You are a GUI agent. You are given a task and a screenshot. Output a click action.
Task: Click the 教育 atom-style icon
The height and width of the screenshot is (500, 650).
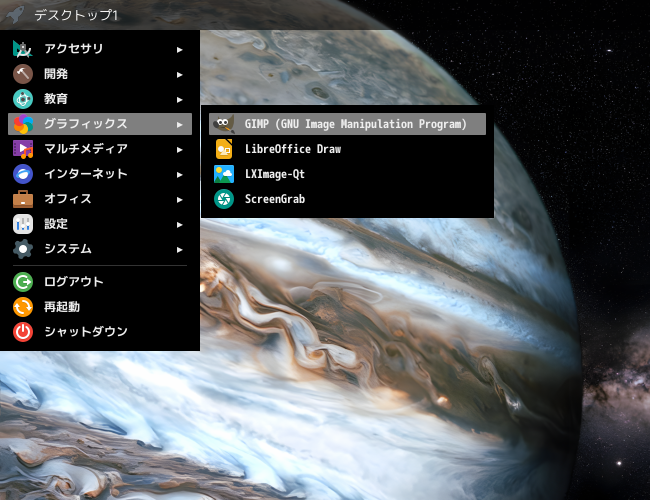coord(23,99)
